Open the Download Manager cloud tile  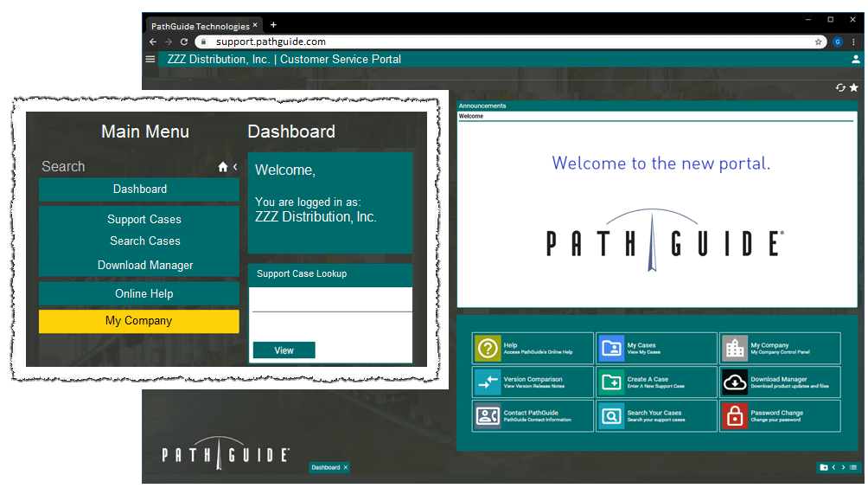point(780,382)
